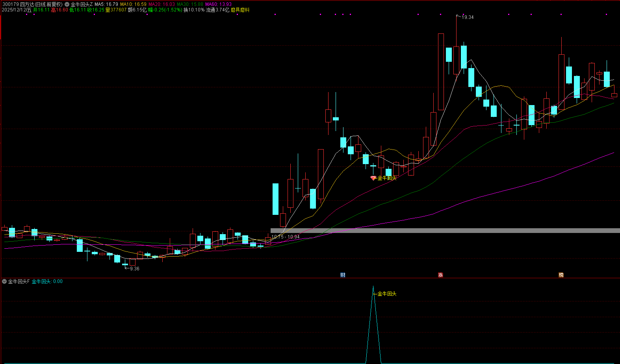The width and height of the screenshot is (620, 364).
Task: Click the yellow 金牛回头 label on main chart
Action: [387, 178]
